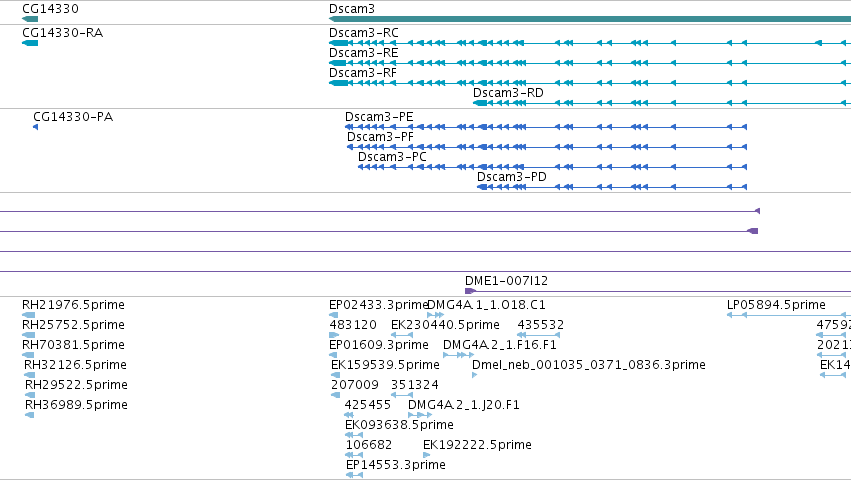
Task: Select the Dscam3-PD protein label
Action: tap(512, 177)
